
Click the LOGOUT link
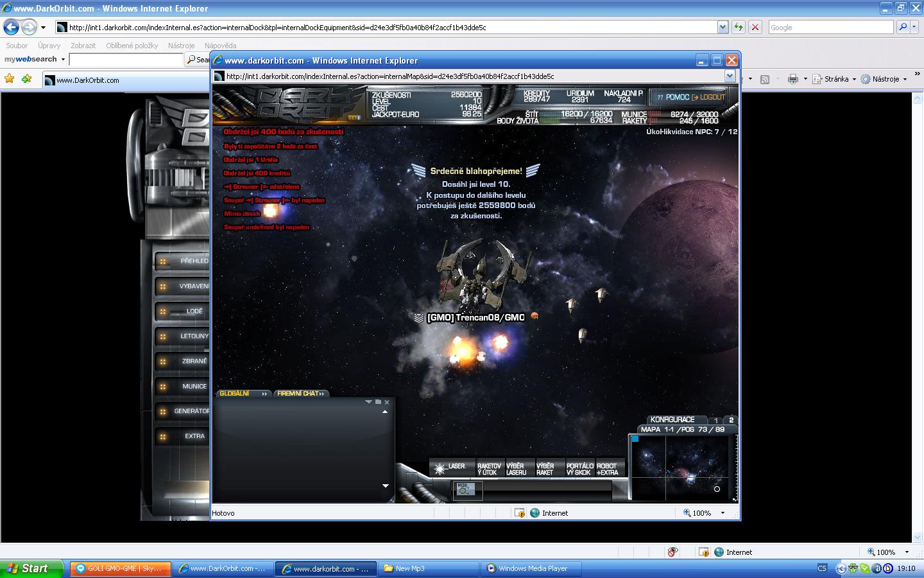[712, 98]
